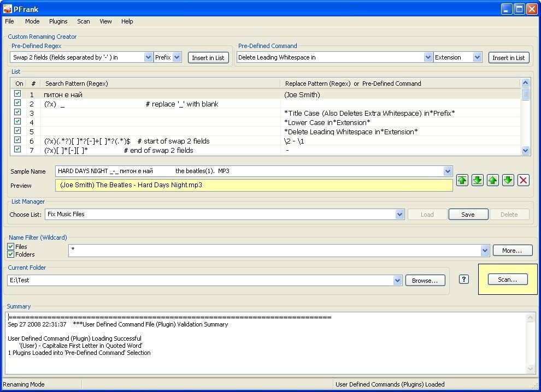The image size is (541, 392).
Task: Click User Defined Commands Loaded status text
Action: click(390, 384)
